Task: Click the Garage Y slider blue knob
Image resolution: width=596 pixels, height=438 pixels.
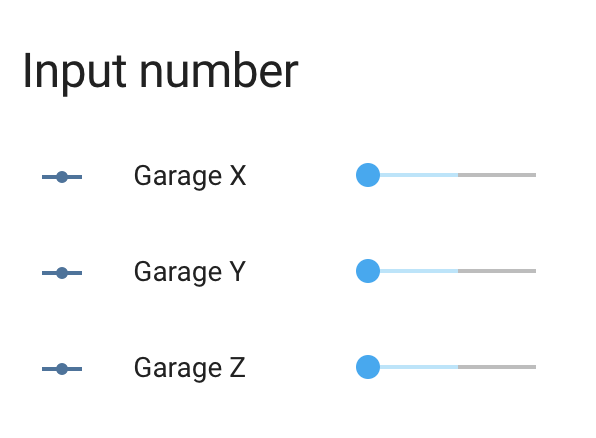Action: click(x=368, y=271)
